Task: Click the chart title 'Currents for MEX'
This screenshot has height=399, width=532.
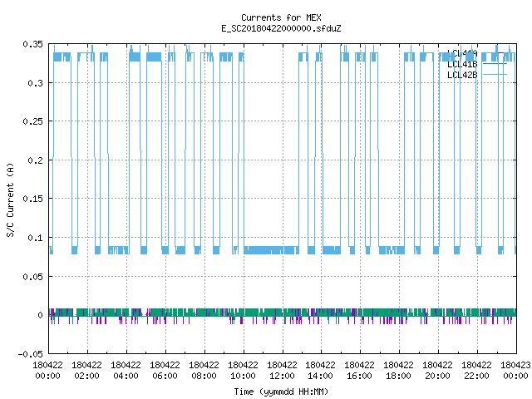Action: pyautogui.click(x=281, y=17)
